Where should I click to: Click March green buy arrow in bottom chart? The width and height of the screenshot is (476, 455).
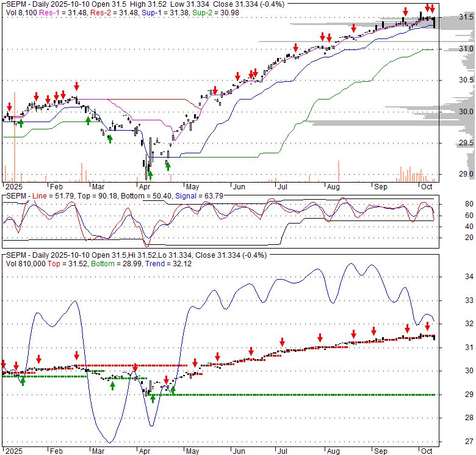tap(112, 386)
